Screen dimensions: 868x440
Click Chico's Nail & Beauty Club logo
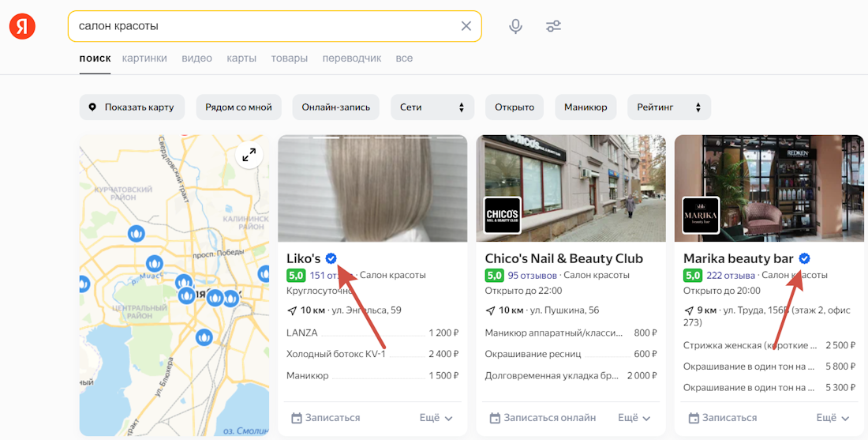click(503, 216)
